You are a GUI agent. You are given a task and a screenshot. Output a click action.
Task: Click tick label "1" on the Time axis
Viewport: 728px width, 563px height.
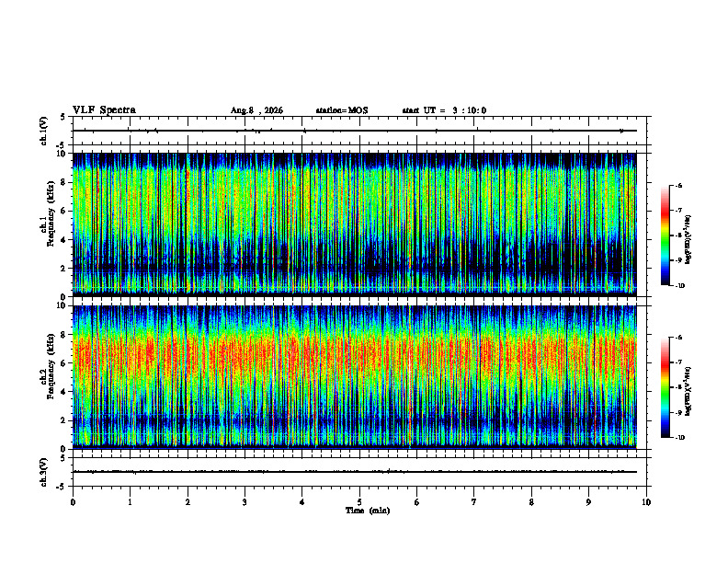point(130,502)
